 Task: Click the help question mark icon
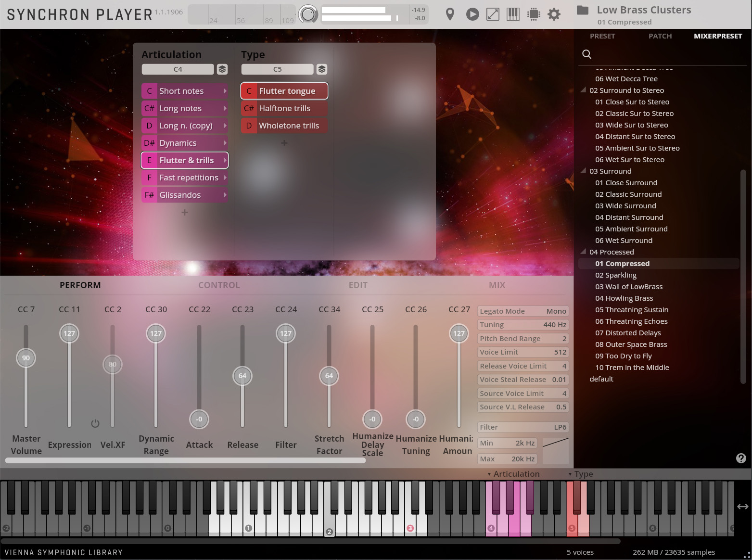[x=741, y=458]
